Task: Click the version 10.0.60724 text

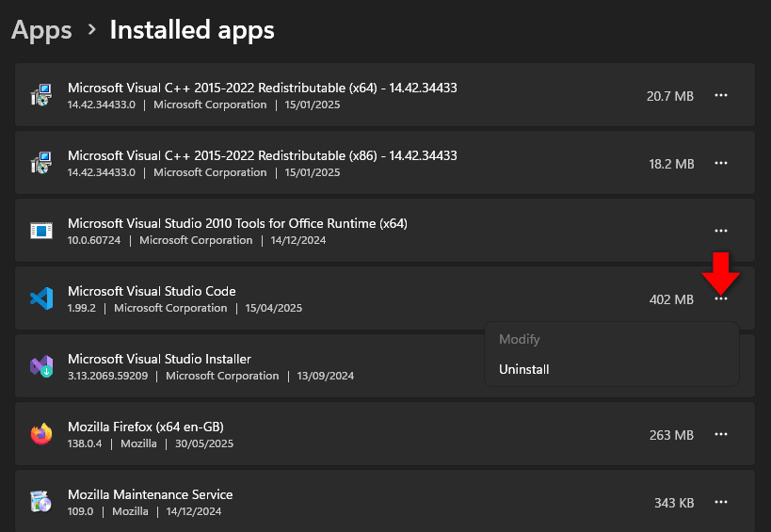Action: click(94, 240)
